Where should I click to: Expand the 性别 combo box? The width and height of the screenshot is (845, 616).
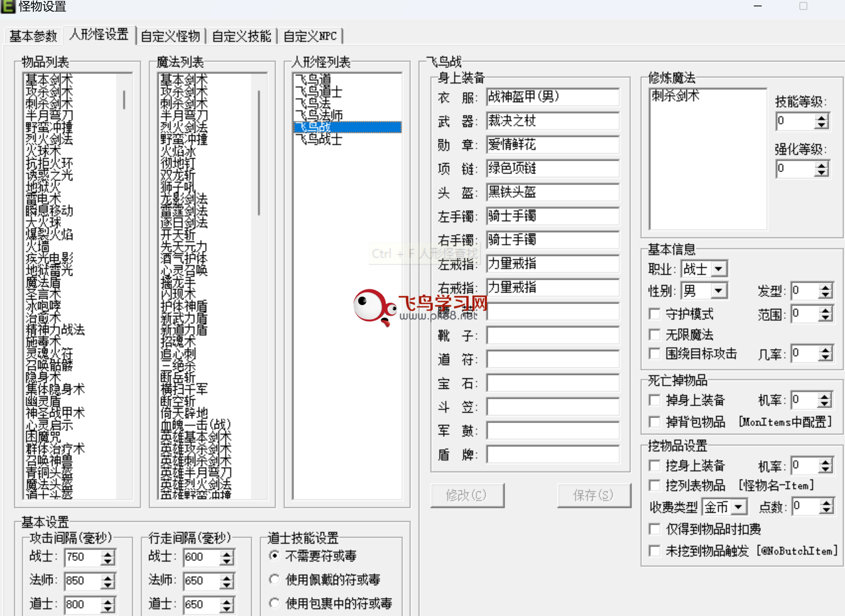point(719,291)
